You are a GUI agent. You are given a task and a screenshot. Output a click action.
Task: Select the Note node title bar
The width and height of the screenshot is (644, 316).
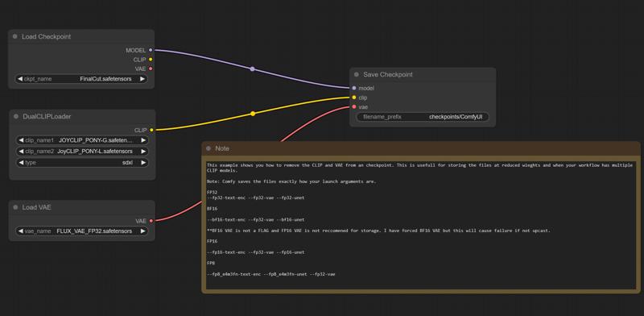coord(421,148)
